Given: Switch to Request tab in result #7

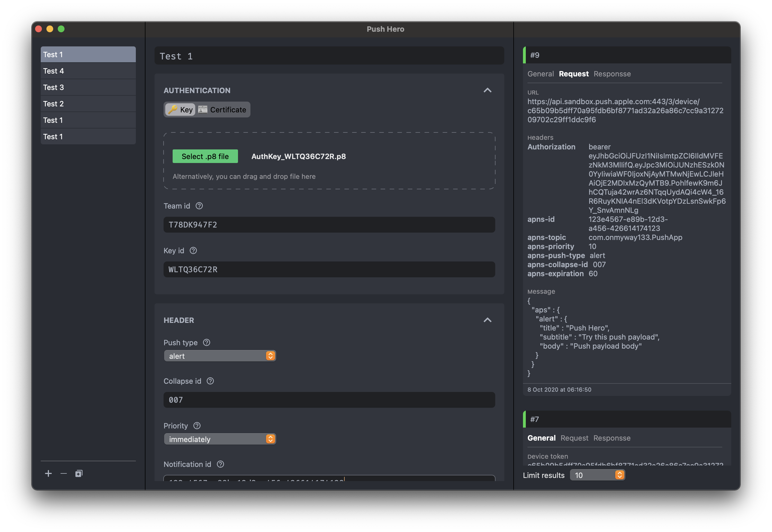Looking at the screenshot, I should [x=574, y=438].
